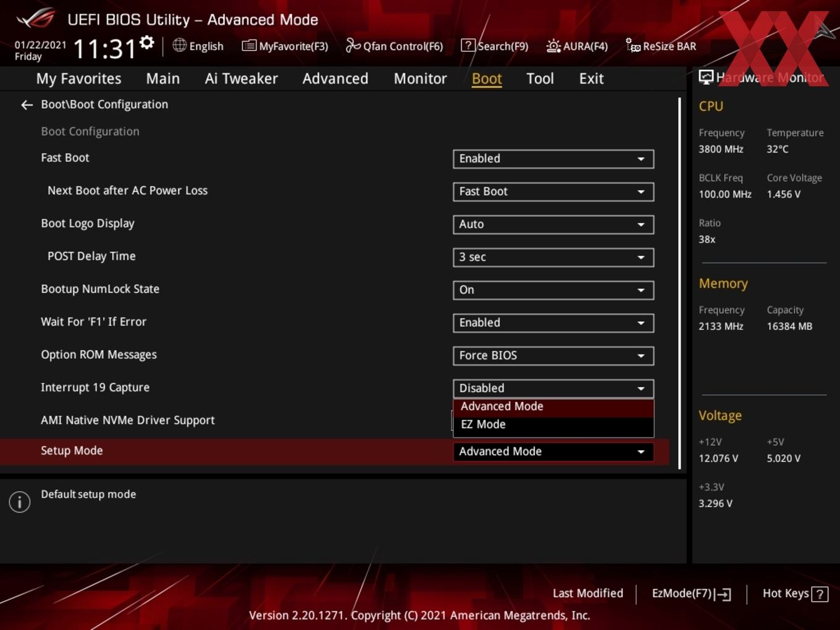Click the Hot Keys label
This screenshot has width=840, height=630.
click(x=786, y=594)
